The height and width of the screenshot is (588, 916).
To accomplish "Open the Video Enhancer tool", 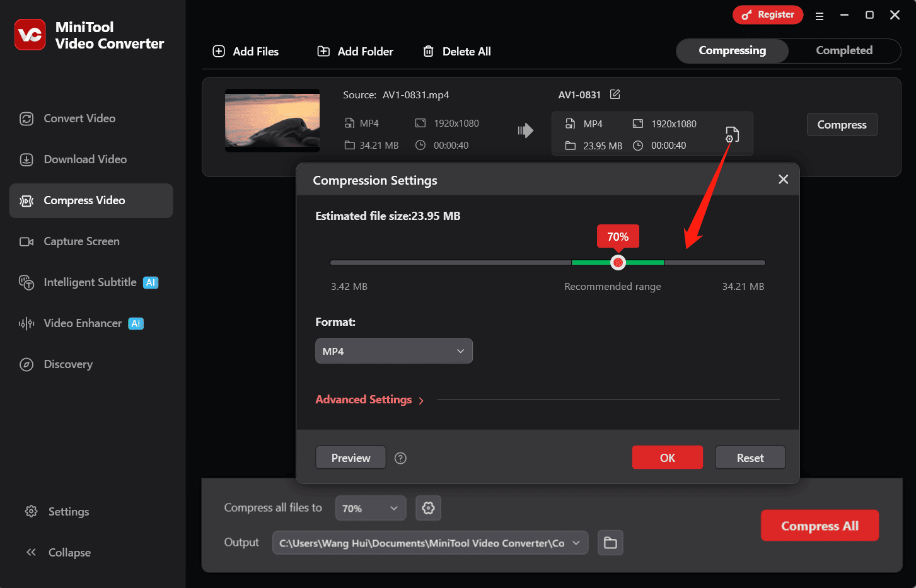I will [x=91, y=323].
